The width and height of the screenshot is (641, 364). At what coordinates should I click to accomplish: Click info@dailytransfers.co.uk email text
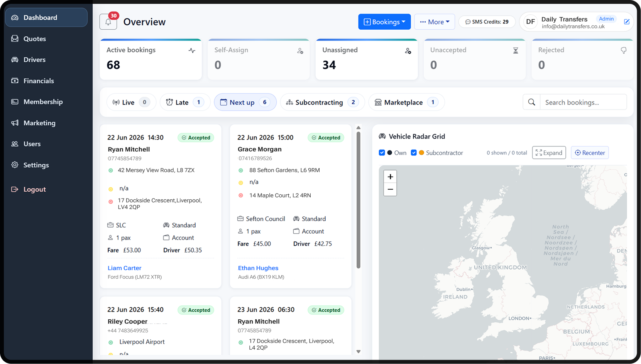pyautogui.click(x=573, y=27)
